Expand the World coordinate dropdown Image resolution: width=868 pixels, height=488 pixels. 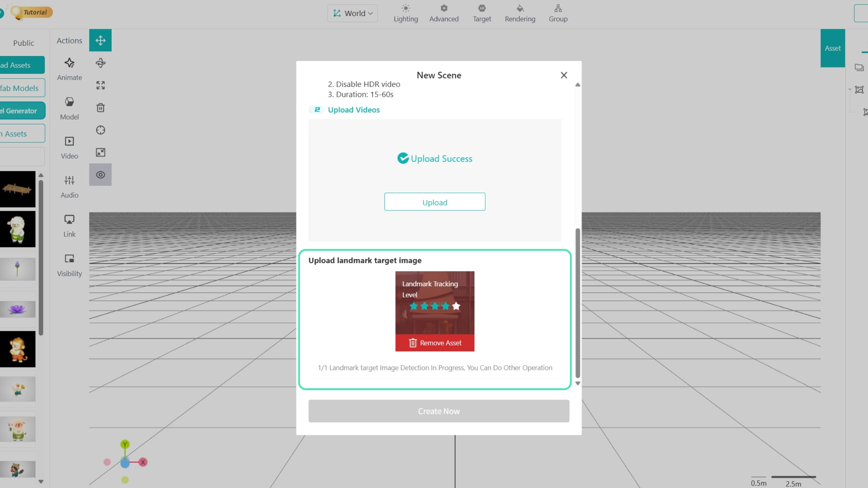pos(353,13)
